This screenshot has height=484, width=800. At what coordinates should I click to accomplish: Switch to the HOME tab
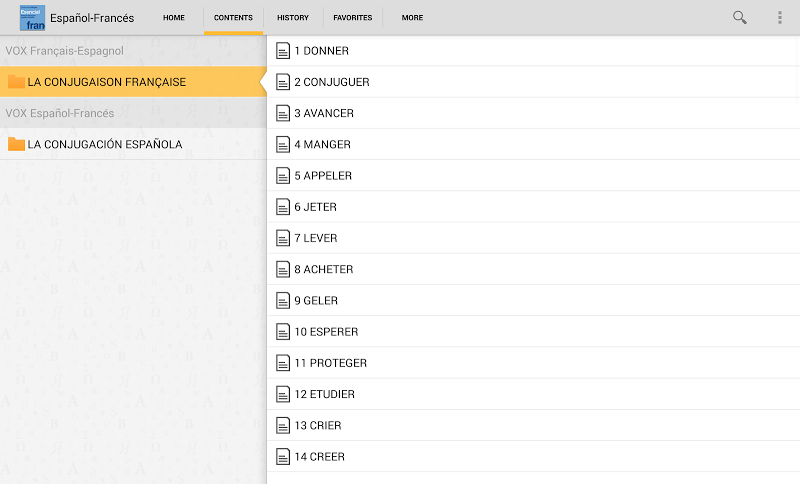coord(173,17)
